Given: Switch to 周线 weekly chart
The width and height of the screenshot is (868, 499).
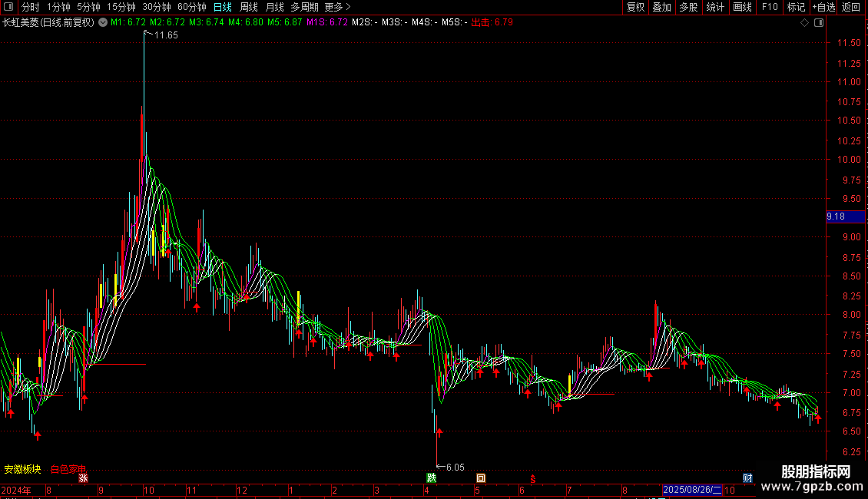Looking at the screenshot, I should pos(249,7).
